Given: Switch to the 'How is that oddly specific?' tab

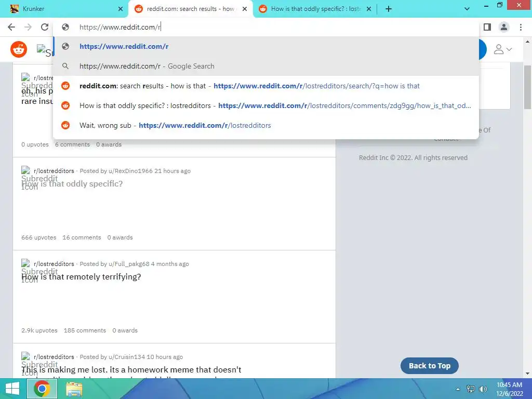Looking at the screenshot, I should click(x=316, y=9).
